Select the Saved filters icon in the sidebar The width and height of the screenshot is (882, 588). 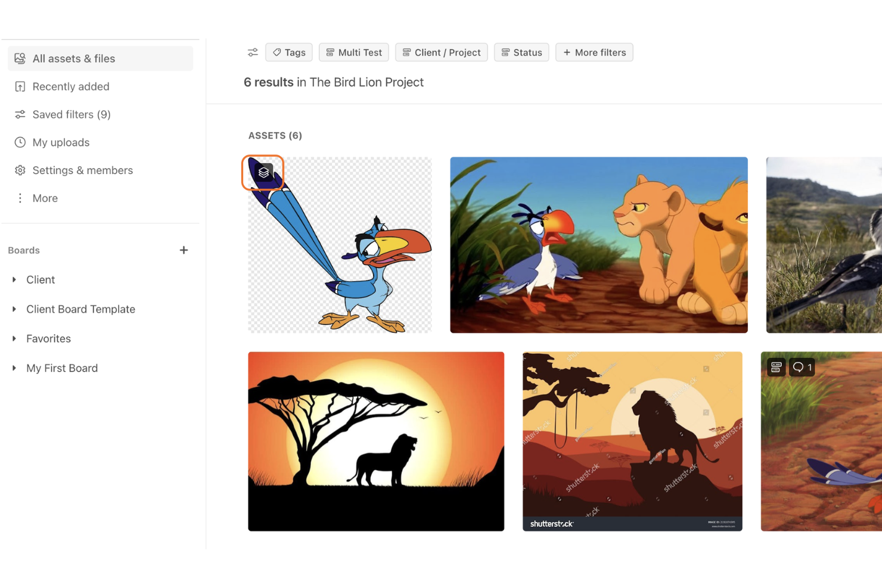click(20, 114)
